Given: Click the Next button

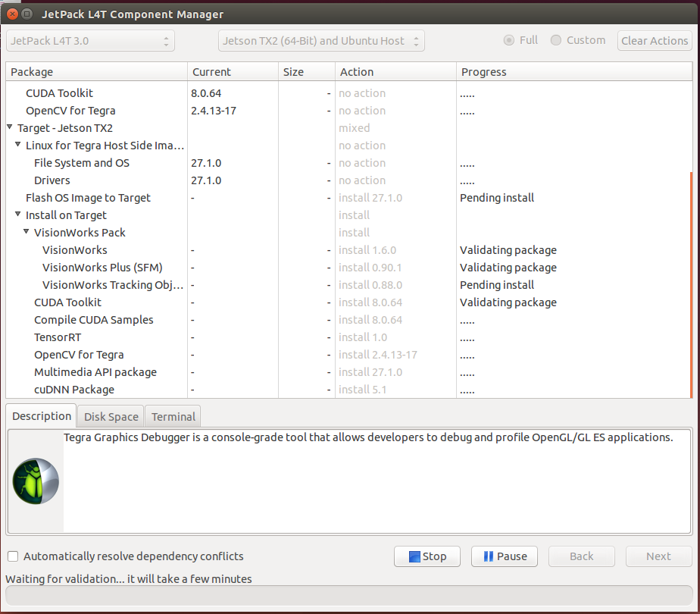Looking at the screenshot, I should [659, 556].
